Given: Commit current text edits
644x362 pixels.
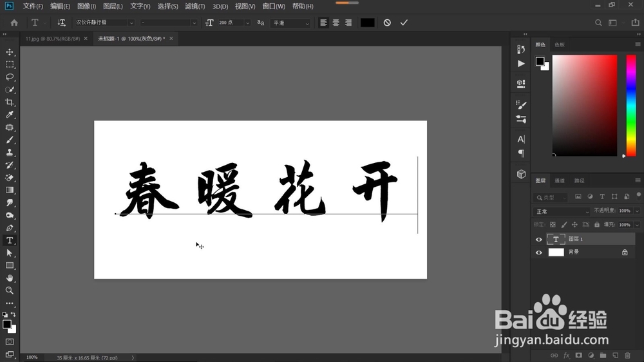Looking at the screenshot, I should pyautogui.click(x=404, y=23).
